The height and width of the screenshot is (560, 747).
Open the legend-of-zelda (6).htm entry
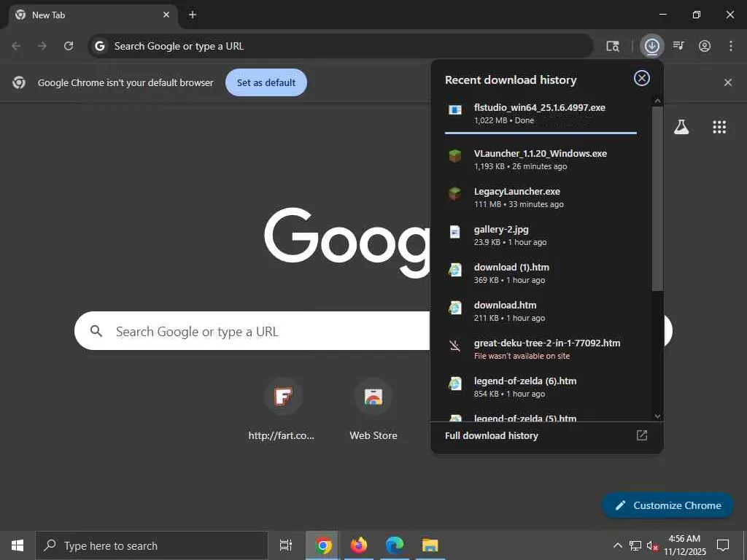pyautogui.click(x=541, y=387)
